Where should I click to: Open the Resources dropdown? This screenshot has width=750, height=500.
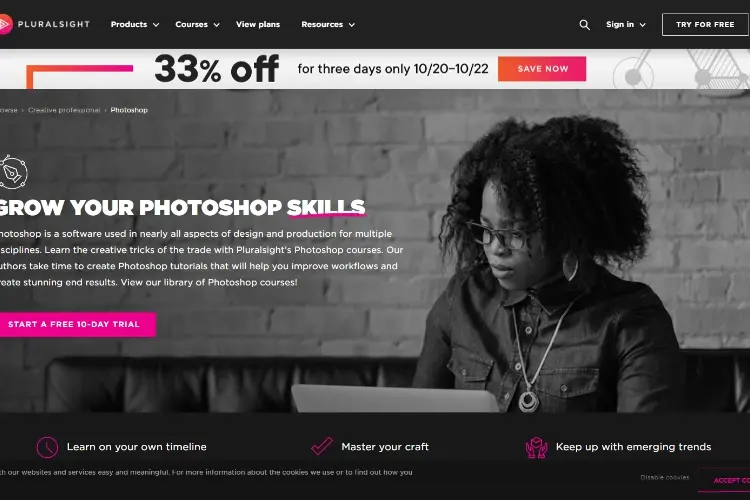click(x=328, y=24)
